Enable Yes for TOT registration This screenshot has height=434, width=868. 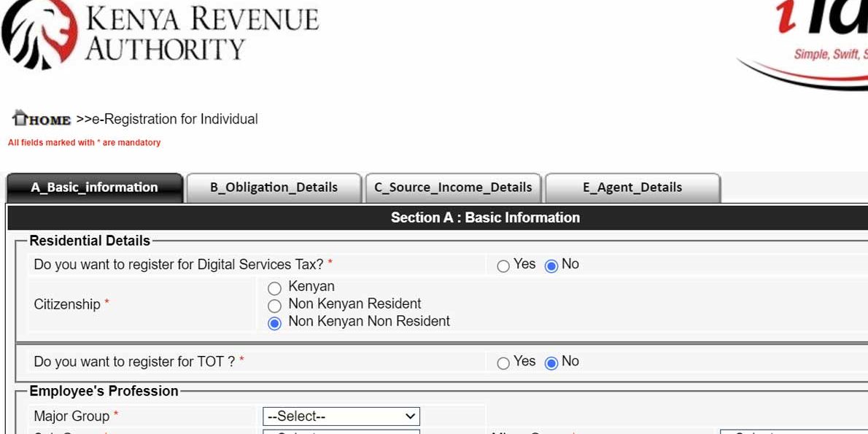point(503,361)
